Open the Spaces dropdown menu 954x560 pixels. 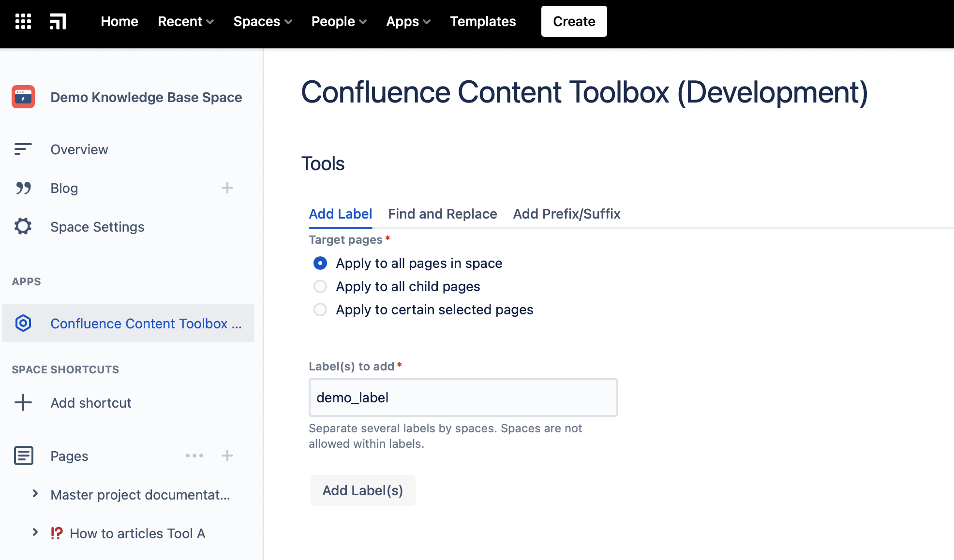click(x=262, y=22)
